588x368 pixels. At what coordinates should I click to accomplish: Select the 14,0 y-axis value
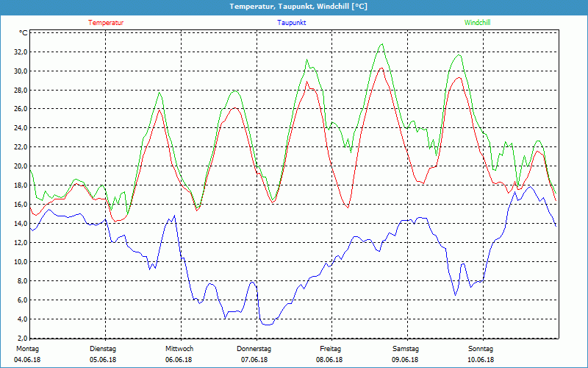pos(21,224)
